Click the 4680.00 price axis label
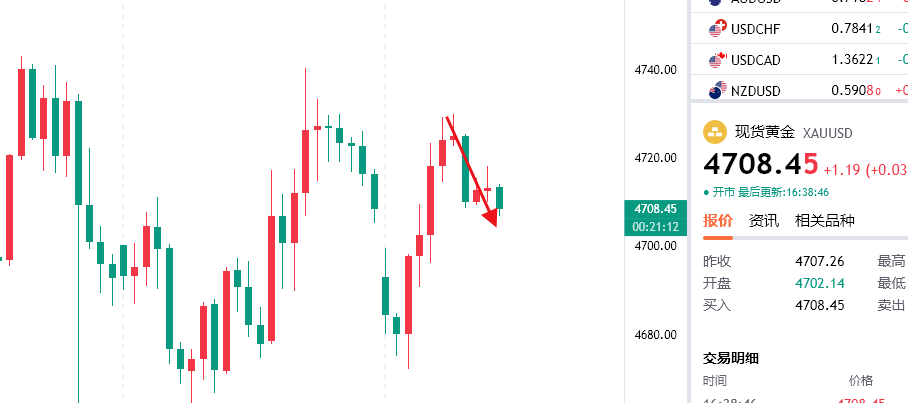 [x=656, y=334]
